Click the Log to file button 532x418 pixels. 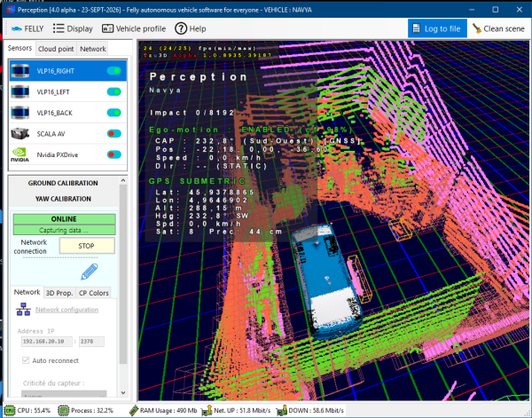(437, 28)
